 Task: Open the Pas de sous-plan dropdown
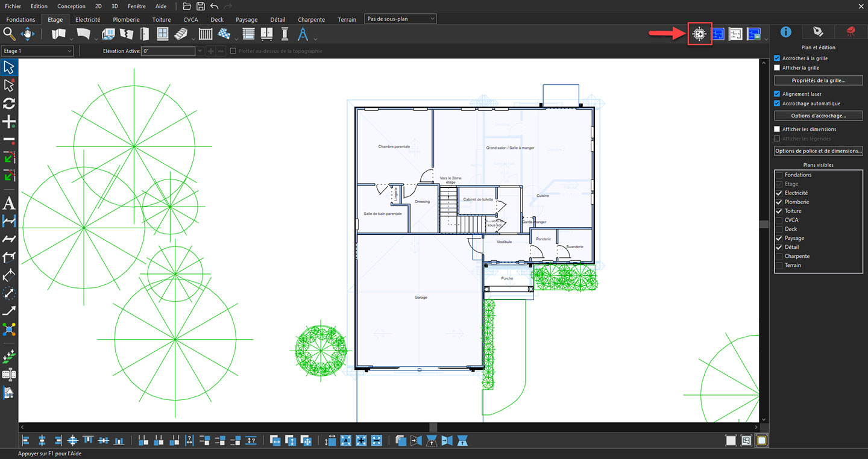coord(400,19)
